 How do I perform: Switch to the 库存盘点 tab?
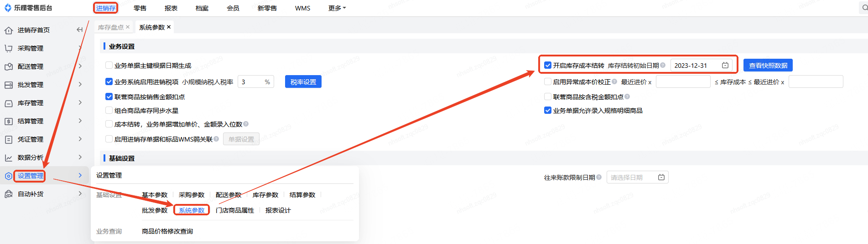pos(110,27)
